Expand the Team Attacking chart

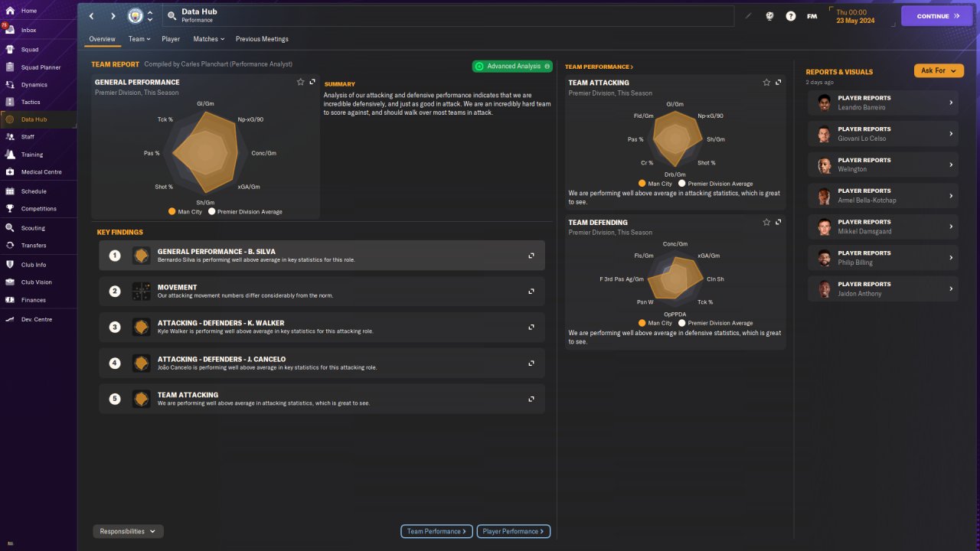779,82
